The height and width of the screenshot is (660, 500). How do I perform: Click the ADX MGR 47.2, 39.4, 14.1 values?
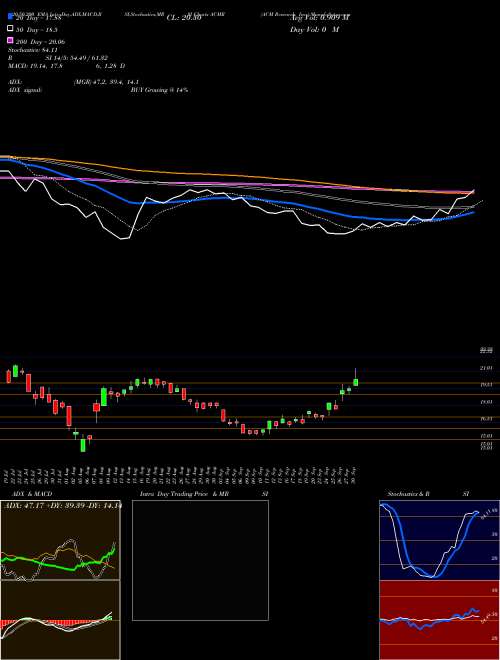point(106,82)
